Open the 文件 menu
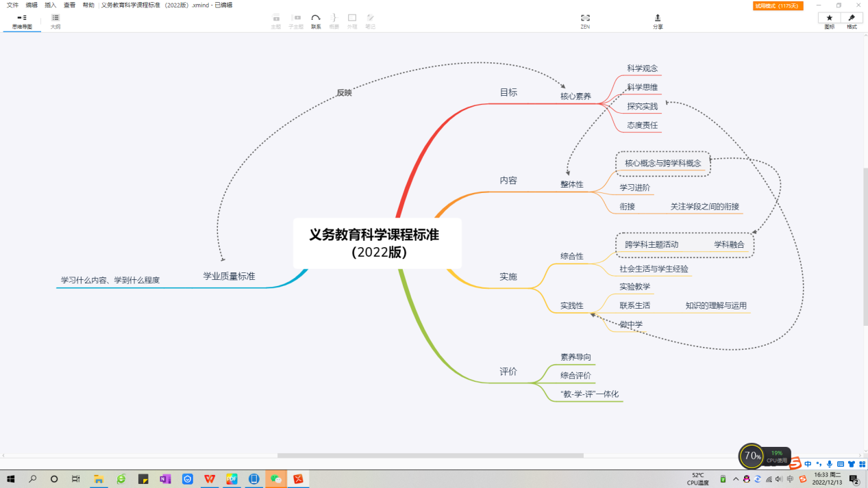Screen dimensions: 868x488 coord(13,5)
